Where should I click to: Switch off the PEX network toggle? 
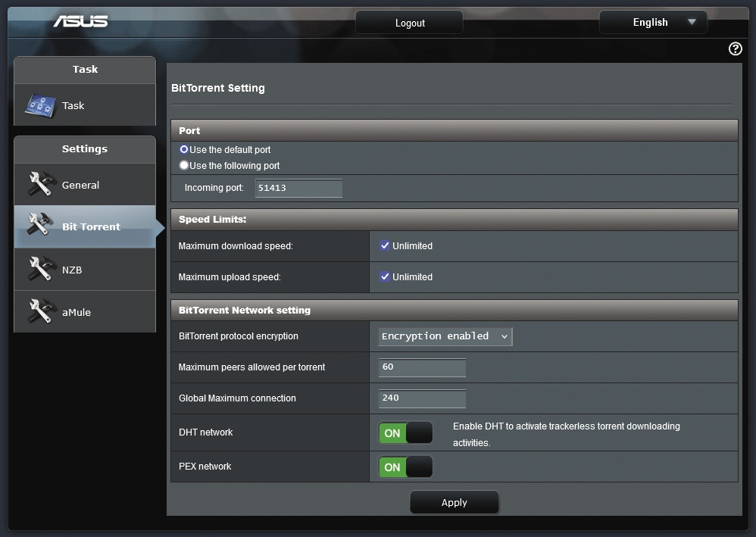click(405, 467)
